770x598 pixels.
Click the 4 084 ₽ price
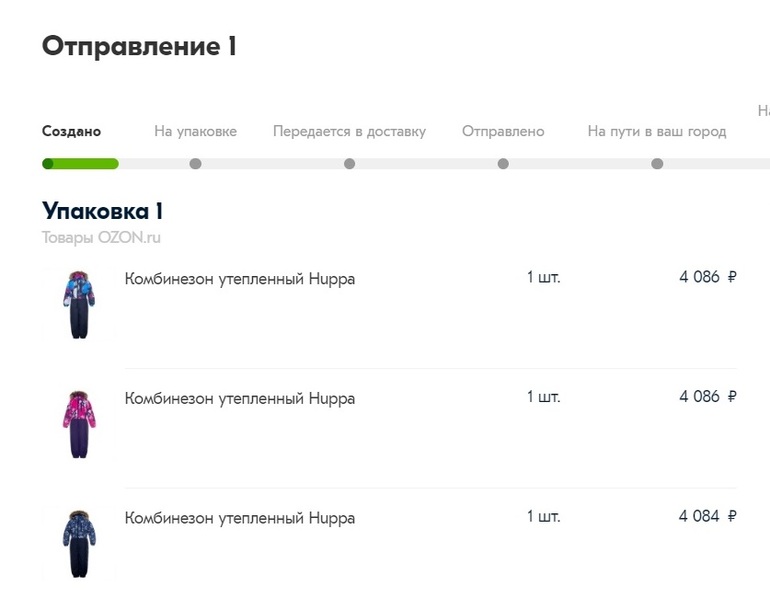pyautogui.click(x=707, y=516)
